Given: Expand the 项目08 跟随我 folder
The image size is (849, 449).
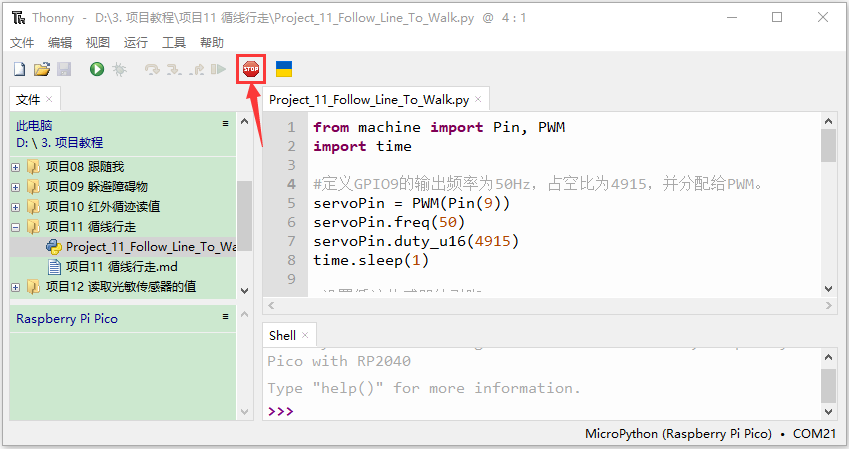Looking at the screenshot, I should point(16,167).
